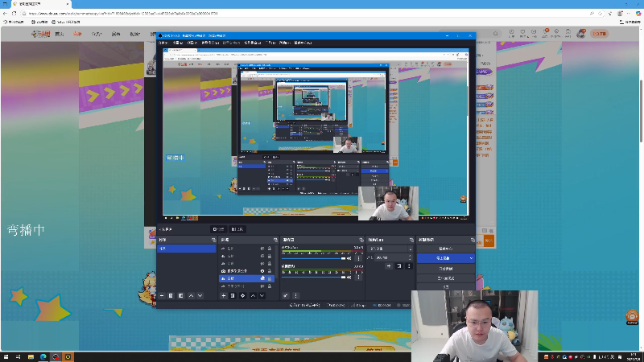The image size is (644, 362).
Task: Pop out the Audio Mixer dock panel
Action: (x=361, y=240)
